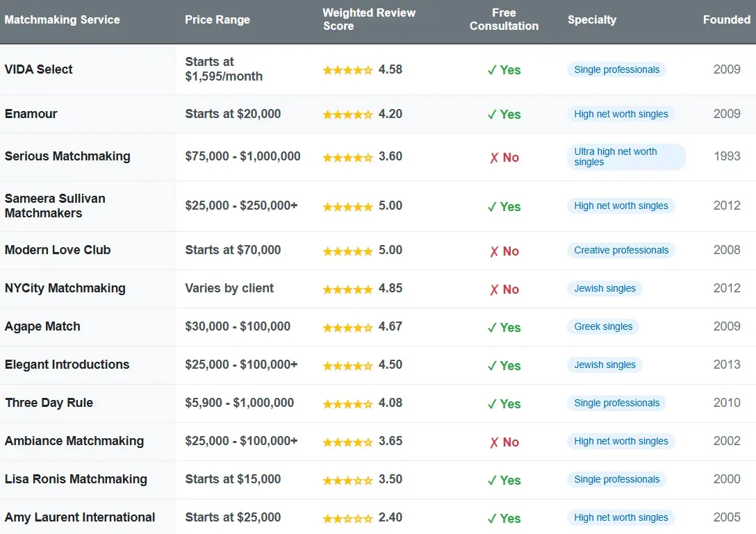This screenshot has width=756, height=534.
Task: Click the red No mark for NYCity Matchmaking
Action: pos(504,290)
